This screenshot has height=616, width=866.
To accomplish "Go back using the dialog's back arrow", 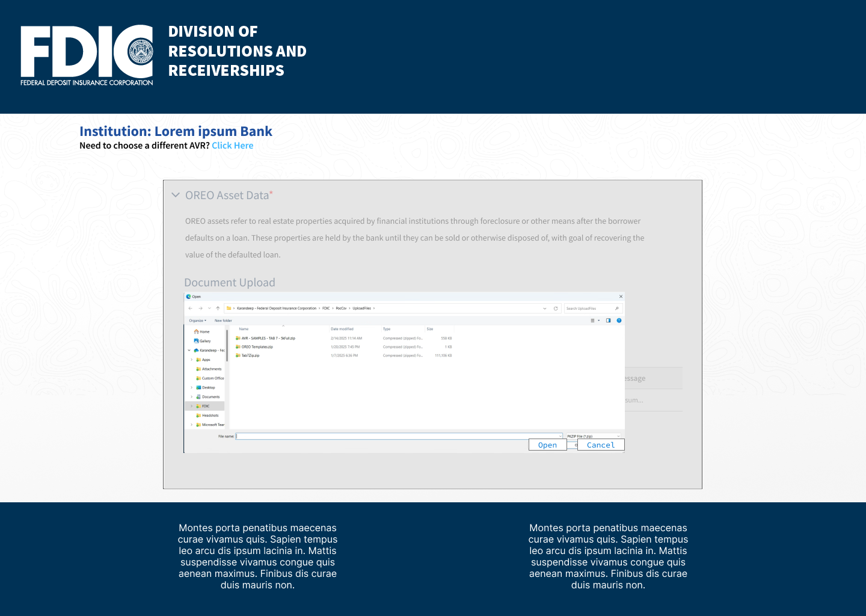I will tap(191, 308).
